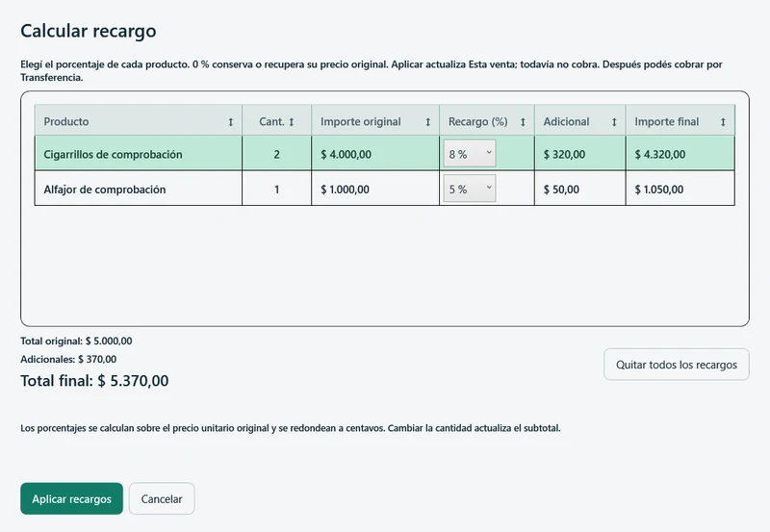
Task: Click the instruction text starting with 'Elegí el porcentaje'
Action: click(x=372, y=70)
